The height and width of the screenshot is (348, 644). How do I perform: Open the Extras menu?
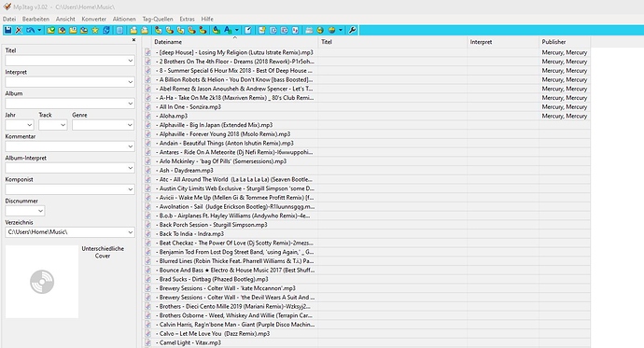coord(187,19)
